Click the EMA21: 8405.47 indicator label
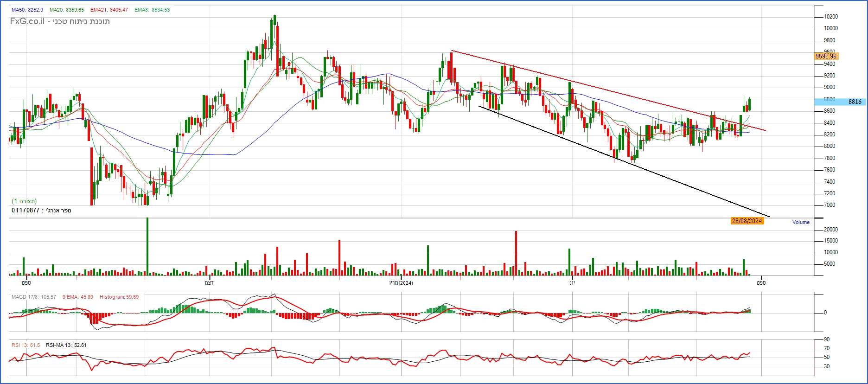 [109, 10]
